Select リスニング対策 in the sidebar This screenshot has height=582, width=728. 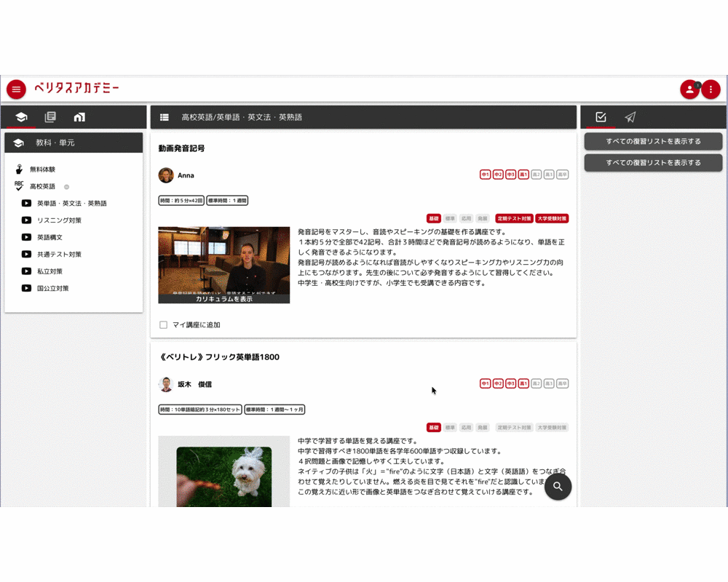coord(59,220)
